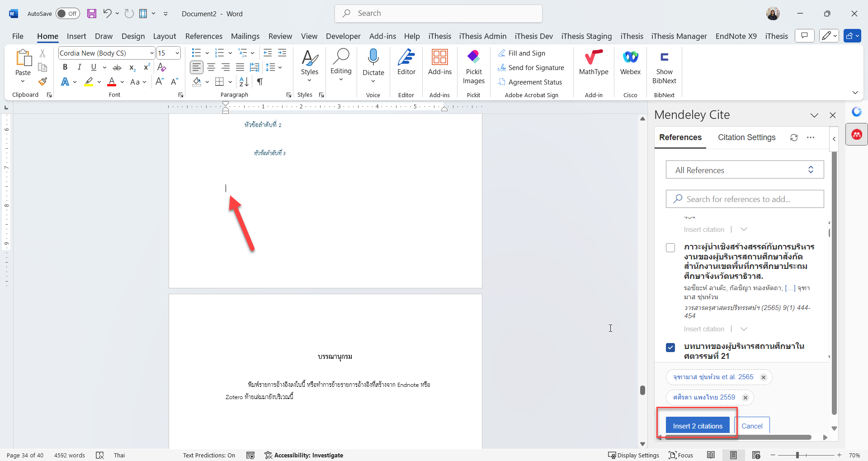
Task: Toggle Text Predictions setting
Action: (x=209, y=455)
